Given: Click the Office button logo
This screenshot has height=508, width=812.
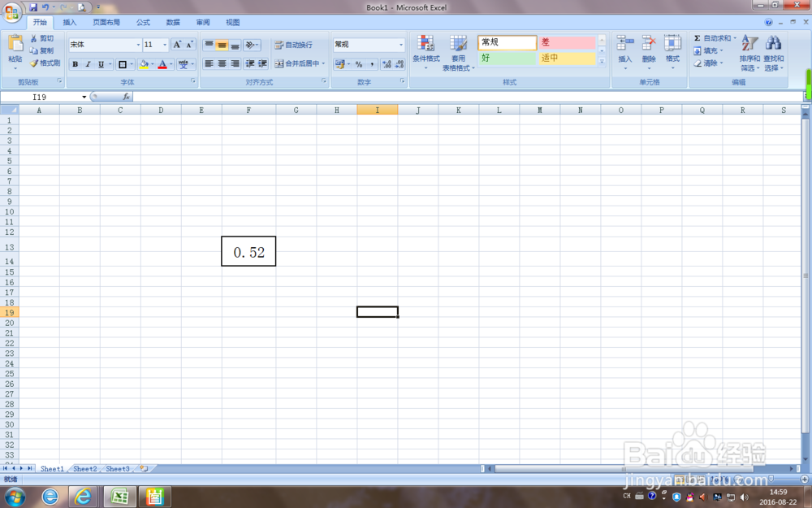Looking at the screenshot, I should tap(11, 11).
